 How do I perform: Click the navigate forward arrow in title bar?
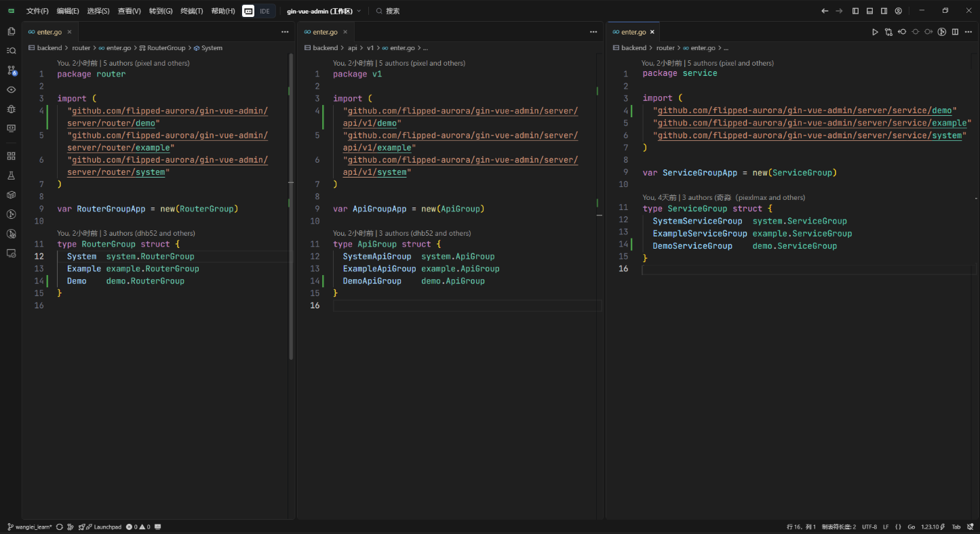839,11
